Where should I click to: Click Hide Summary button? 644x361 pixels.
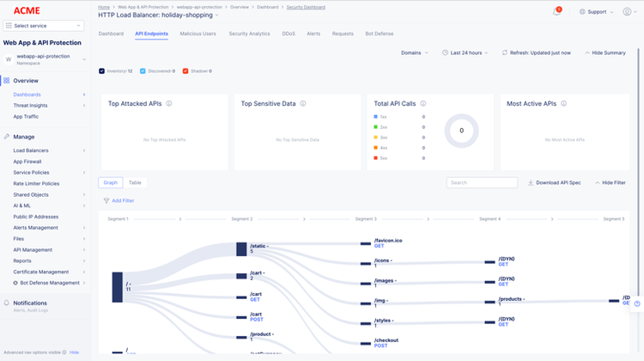(605, 52)
